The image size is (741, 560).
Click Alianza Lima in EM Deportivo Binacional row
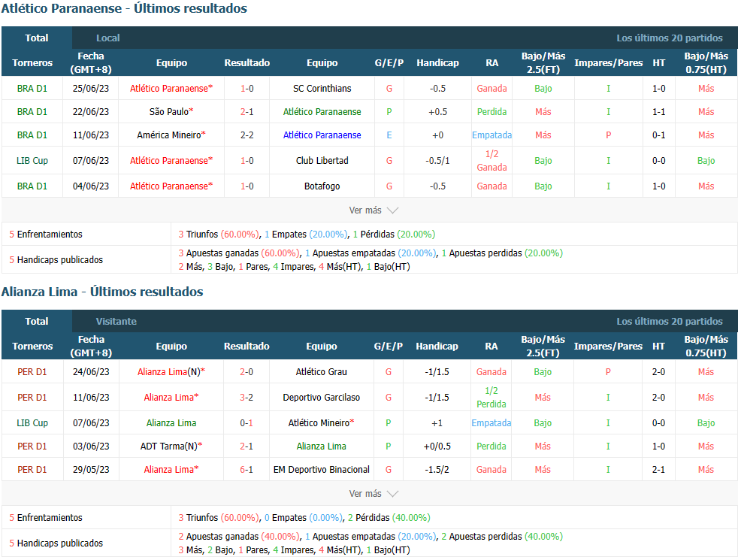[171, 470]
